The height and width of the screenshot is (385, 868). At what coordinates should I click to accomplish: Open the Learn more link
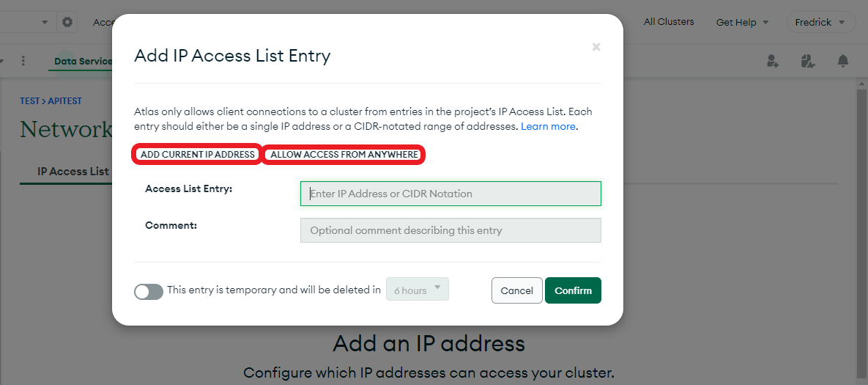pyautogui.click(x=548, y=126)
